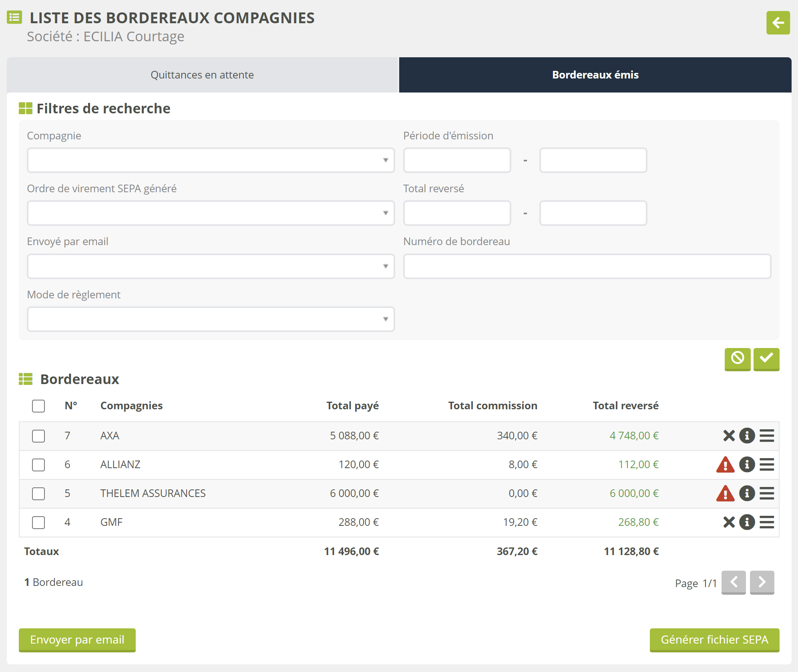Tick the THELEM ASSURANCES row checkbox
This screenshot has width=798, height=672.
[38, 493]
